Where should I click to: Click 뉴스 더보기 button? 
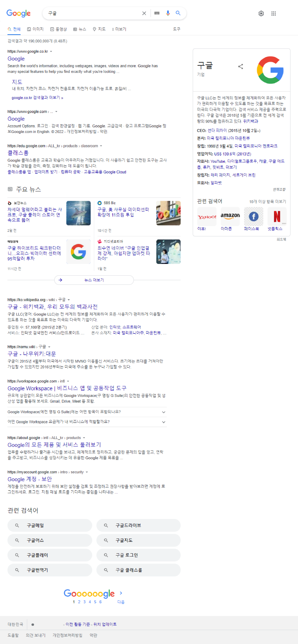pos(94,280)
